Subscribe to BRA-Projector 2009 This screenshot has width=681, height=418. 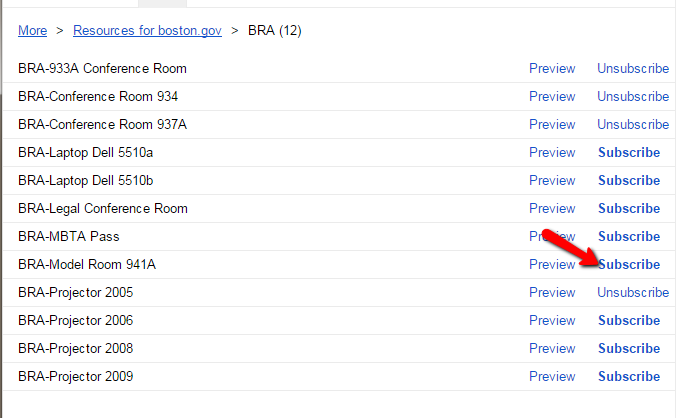pyautogui.click(x=629, y=377)
